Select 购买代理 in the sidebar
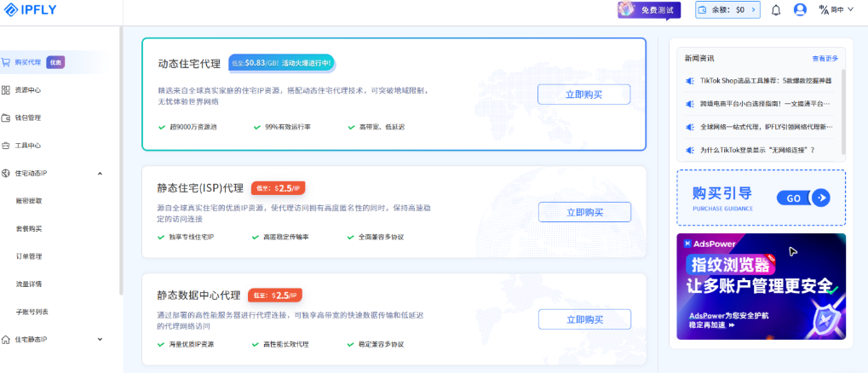This screenshot has height=373, width=868. [x=27, y=62]
